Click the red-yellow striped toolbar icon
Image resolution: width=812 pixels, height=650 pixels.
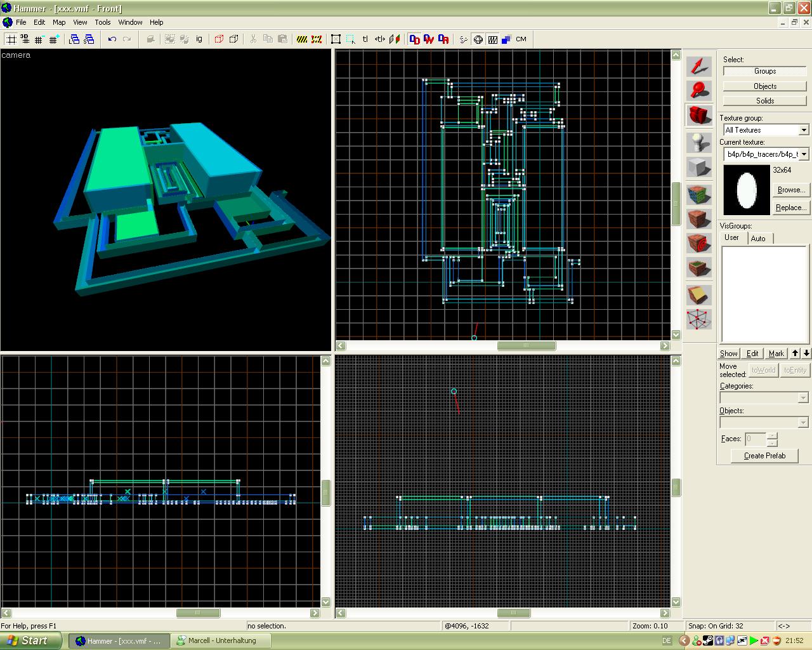coord(317,39)
